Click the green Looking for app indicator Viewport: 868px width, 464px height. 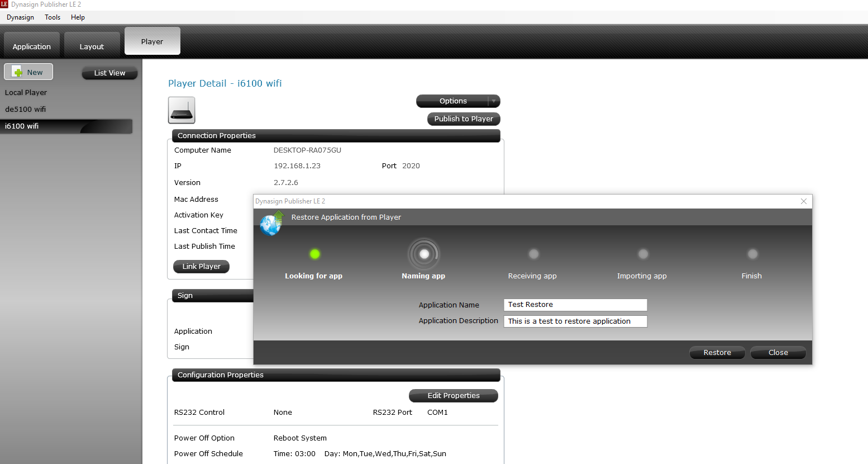pyautogui.click(x=315, y=254)
